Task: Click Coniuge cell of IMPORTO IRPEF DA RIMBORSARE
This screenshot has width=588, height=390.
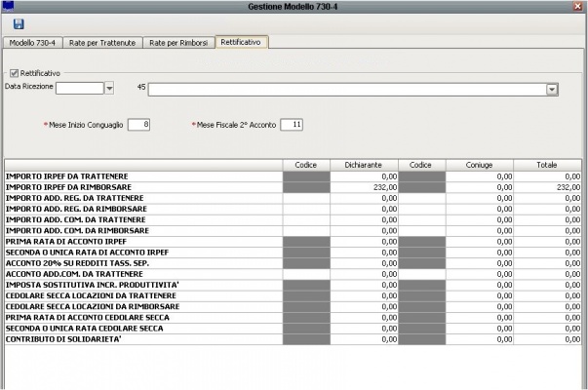Action: (x=479, y=187)
